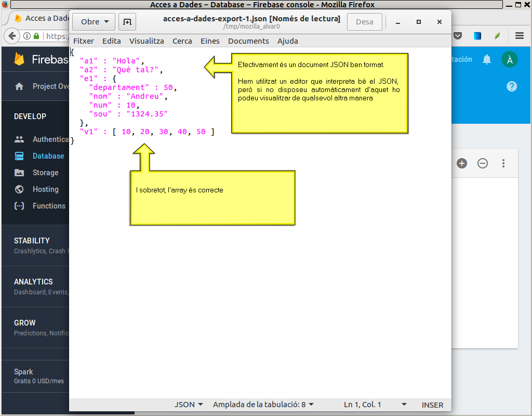This screenshot has width=532, height=416.
Task: Click the site information icon in URL bar
Action: 27,36
